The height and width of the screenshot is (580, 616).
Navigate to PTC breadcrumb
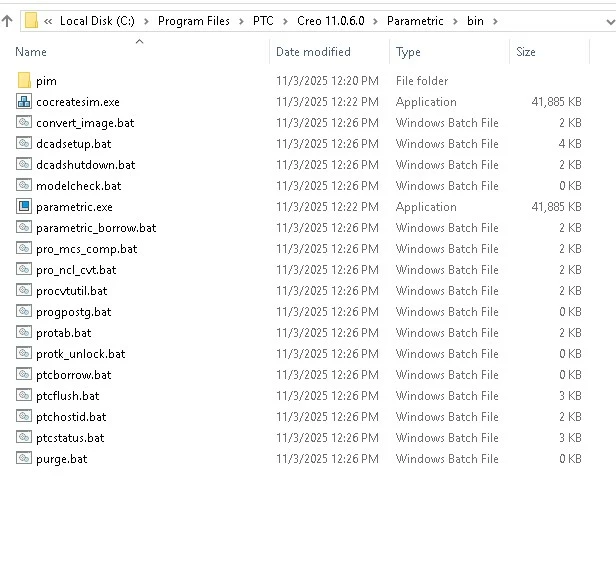263,21
